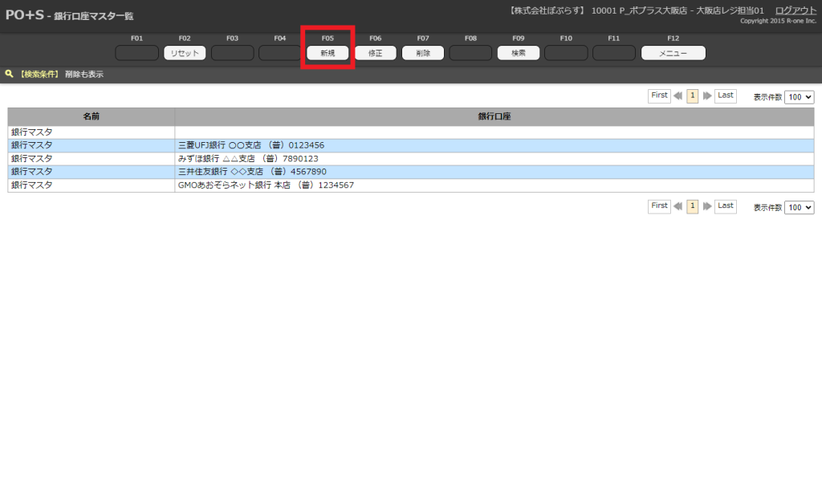Click the F05 新規 button
Screen dimensions: 822x504
(x=328, y=53)
